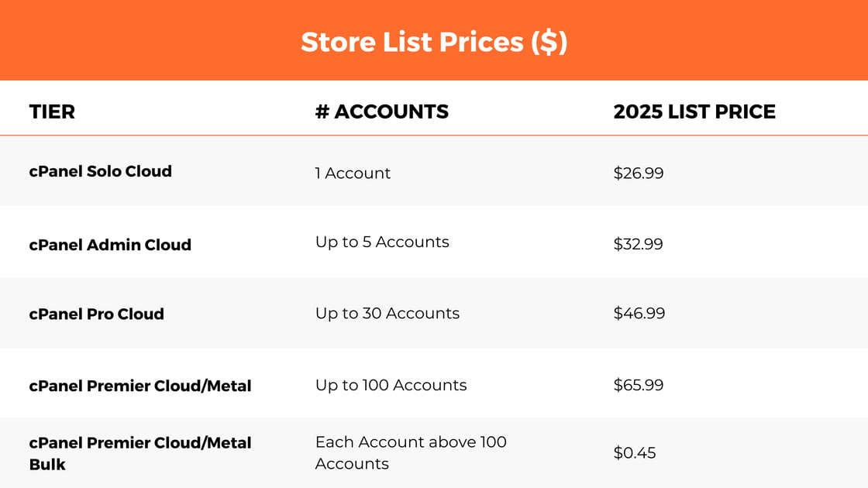This screenshot has width=868, height=488.
Task: Click the 1 Account cell
Action: pos(353,174)
